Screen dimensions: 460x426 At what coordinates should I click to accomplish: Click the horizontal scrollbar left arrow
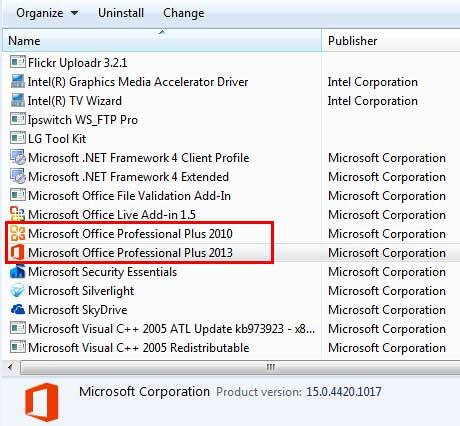(11, 368)
